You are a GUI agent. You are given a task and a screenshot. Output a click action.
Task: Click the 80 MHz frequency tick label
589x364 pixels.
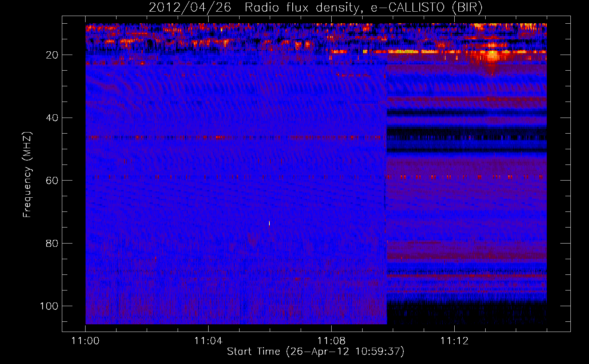(52, 243)
